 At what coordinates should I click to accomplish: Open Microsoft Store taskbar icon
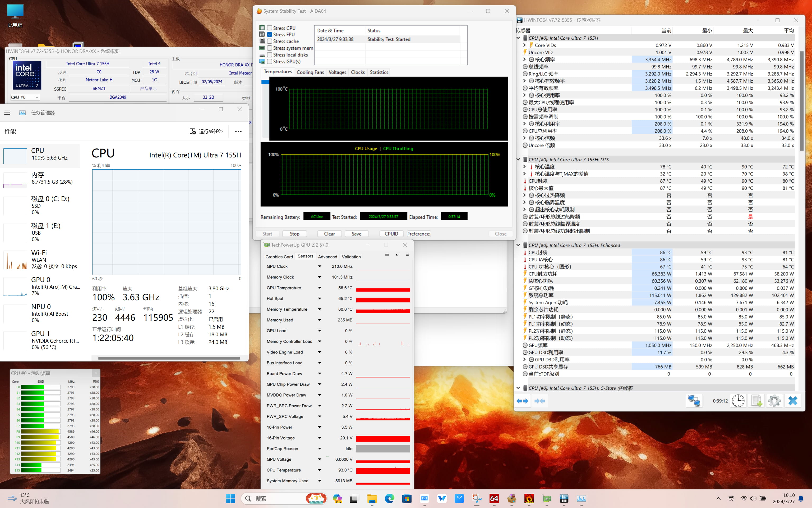[407, 498]
